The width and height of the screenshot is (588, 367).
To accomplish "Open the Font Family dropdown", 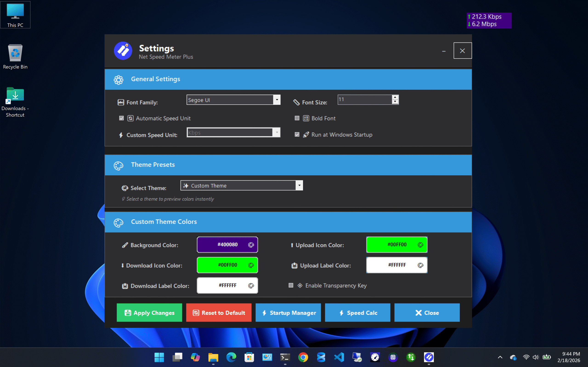I will 277,100.
